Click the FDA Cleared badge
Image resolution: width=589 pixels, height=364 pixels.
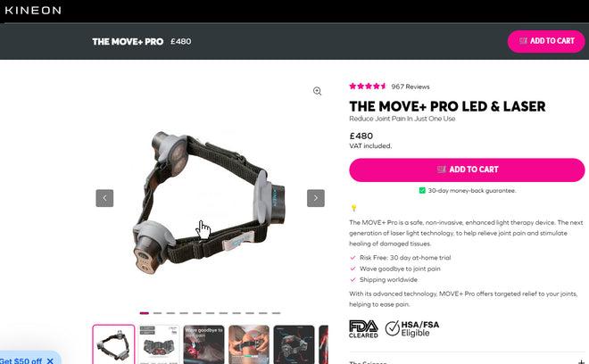click(363, 329)
